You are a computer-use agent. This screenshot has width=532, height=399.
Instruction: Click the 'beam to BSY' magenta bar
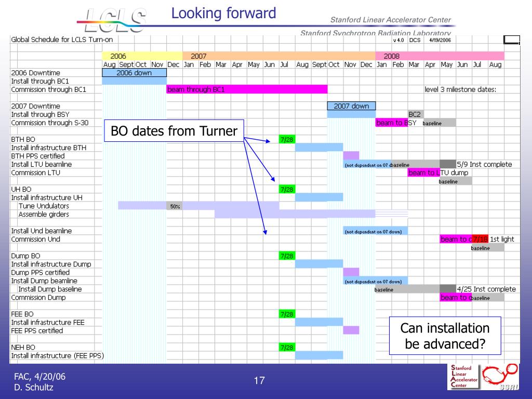point(392,123)
